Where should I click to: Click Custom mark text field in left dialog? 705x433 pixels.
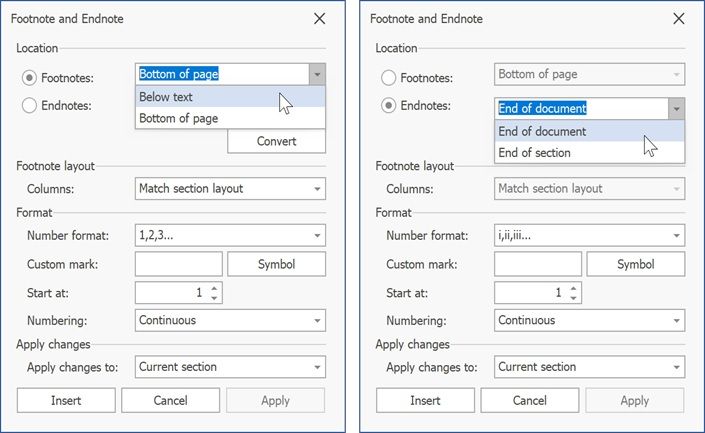[178, 264]
